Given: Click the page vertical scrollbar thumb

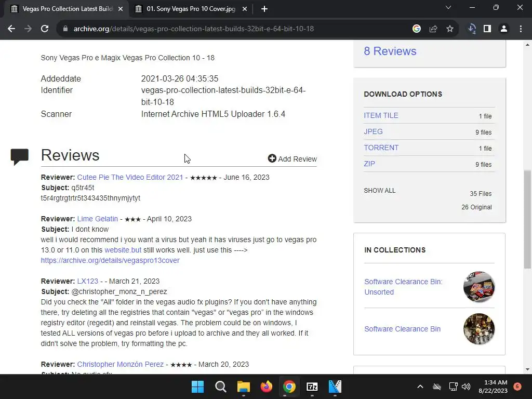Looking at the screenshot, I should pos(527,219).
